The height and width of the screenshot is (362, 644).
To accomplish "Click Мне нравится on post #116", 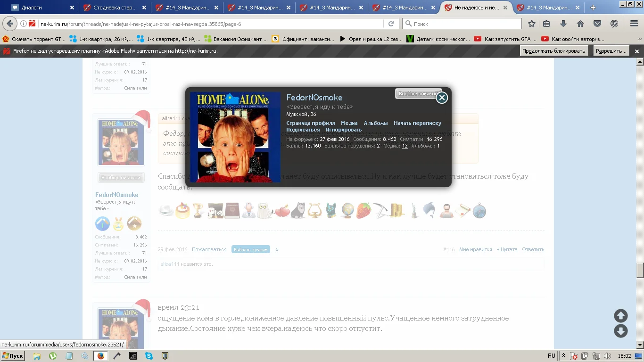I will pos(476,249).
